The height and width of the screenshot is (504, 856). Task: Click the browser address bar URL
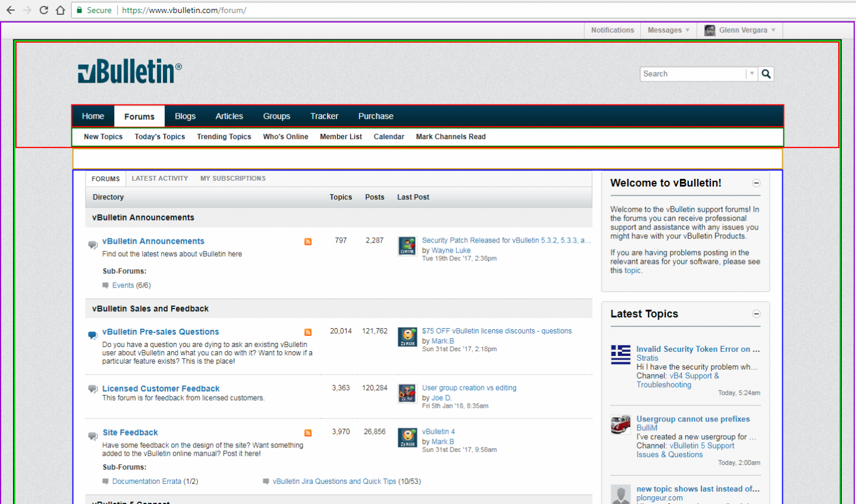(184, 10)
